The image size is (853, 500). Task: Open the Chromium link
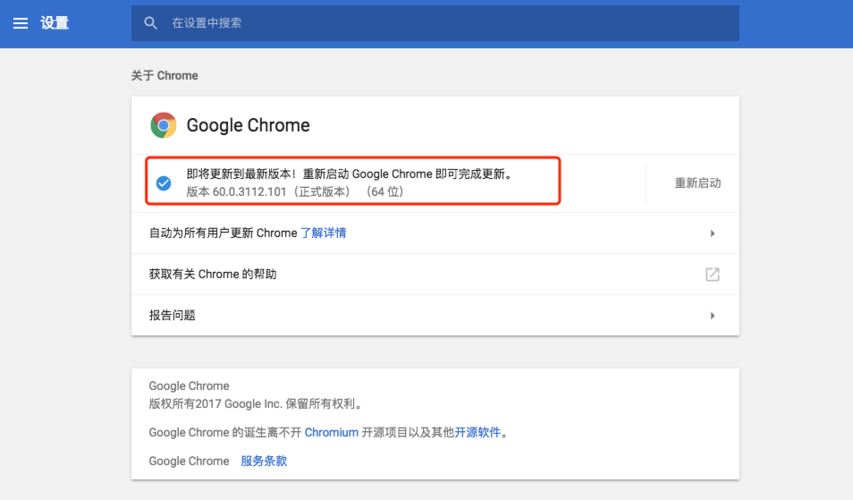(331, 433)
